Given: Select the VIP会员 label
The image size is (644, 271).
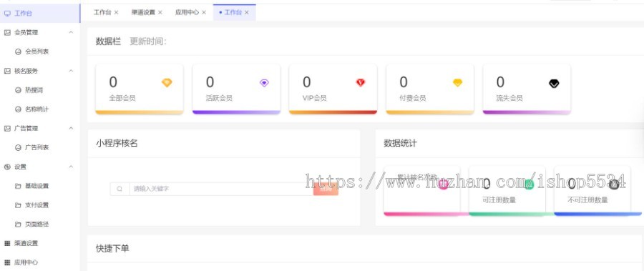Looking at the screenshot, I should click(x=315, y=98).
